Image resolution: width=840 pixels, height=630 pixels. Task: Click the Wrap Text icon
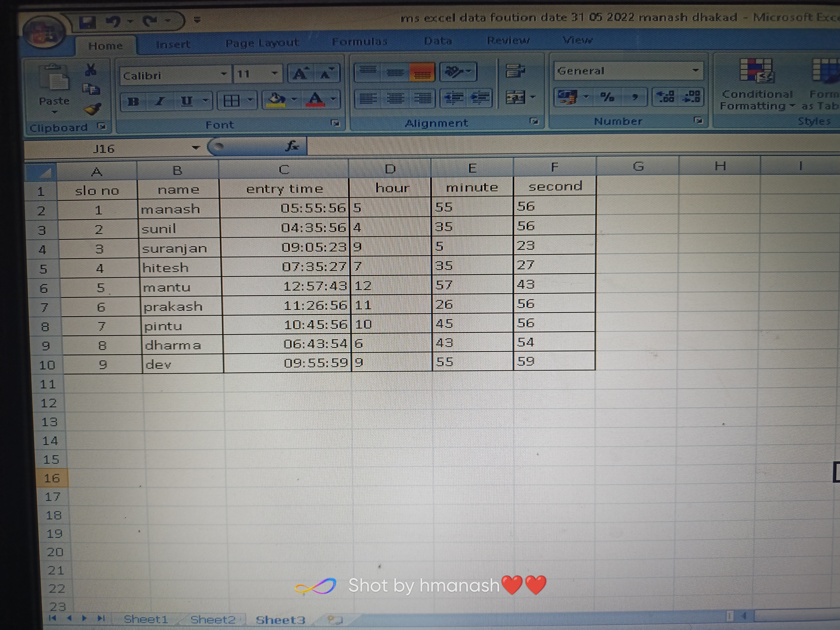pos(515,70)
